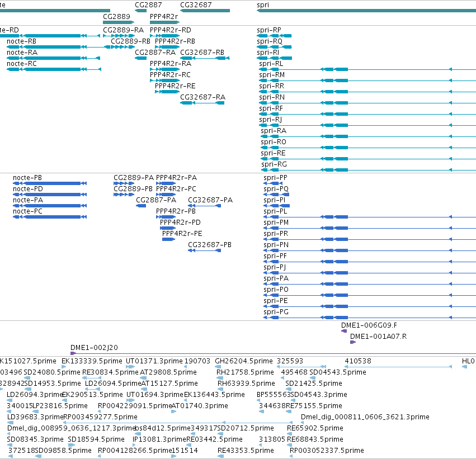Click the spri-RR transcript
This screenshot has width=476, height=459.
point(367,92)
